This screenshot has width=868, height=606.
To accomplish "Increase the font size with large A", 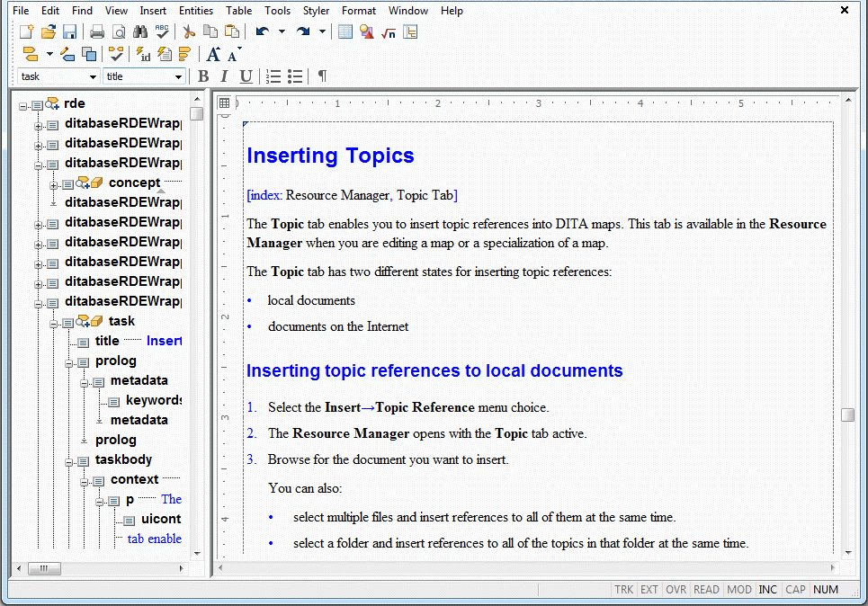I will click(x=213, y=54).
